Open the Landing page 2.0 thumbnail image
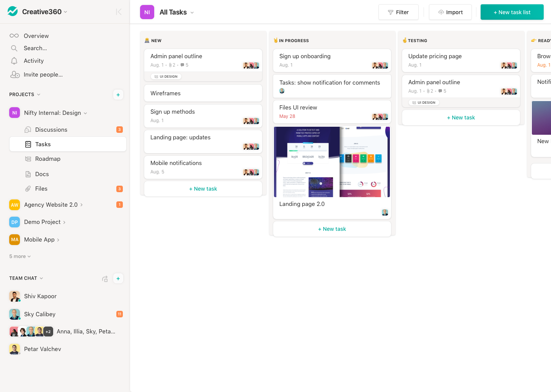Image resolution: width=551 pixels, height=392 pixels. (332, 162)
